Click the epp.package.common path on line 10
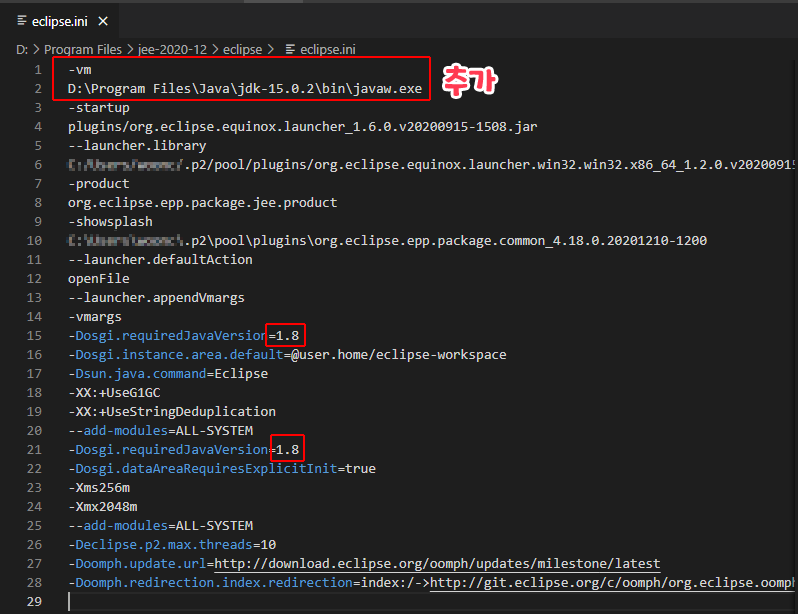Image resolution: width=798 pixels, height=614 pixels. (x=387, y=240)
